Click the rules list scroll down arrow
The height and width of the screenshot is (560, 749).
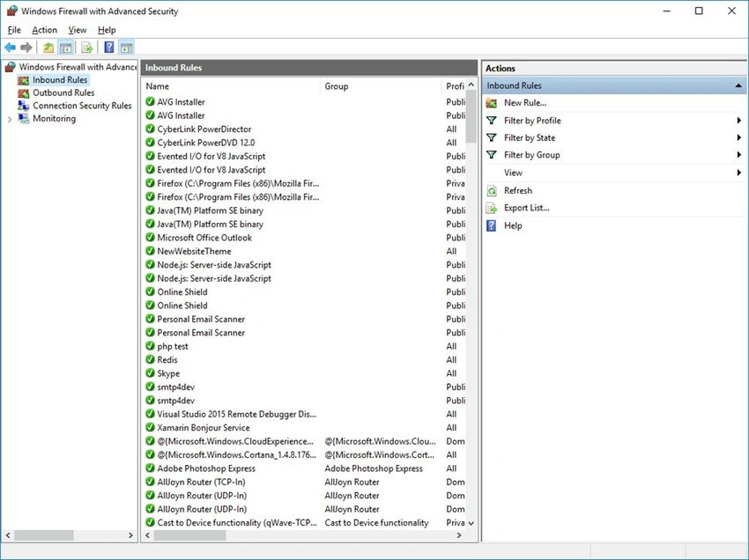coord(471,523)
